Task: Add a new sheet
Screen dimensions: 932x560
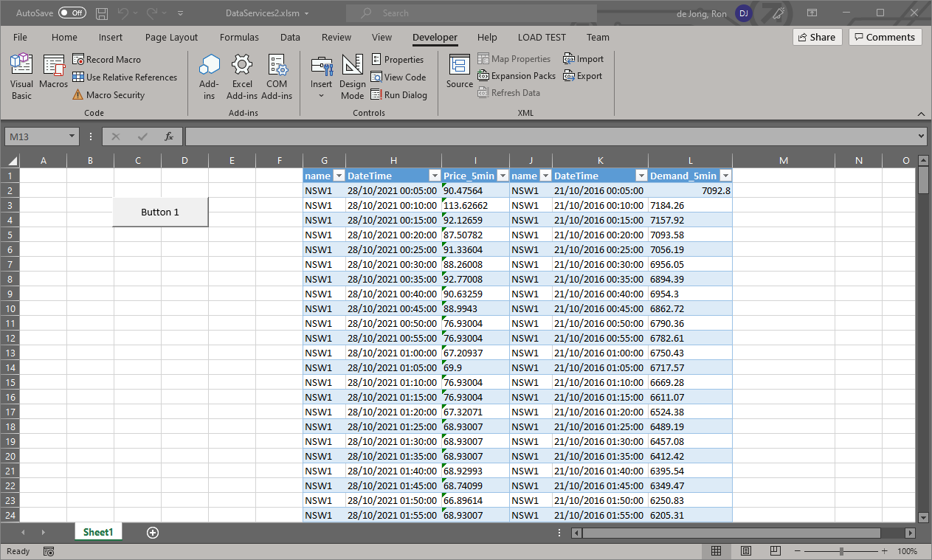Action: tap(153, 532)
